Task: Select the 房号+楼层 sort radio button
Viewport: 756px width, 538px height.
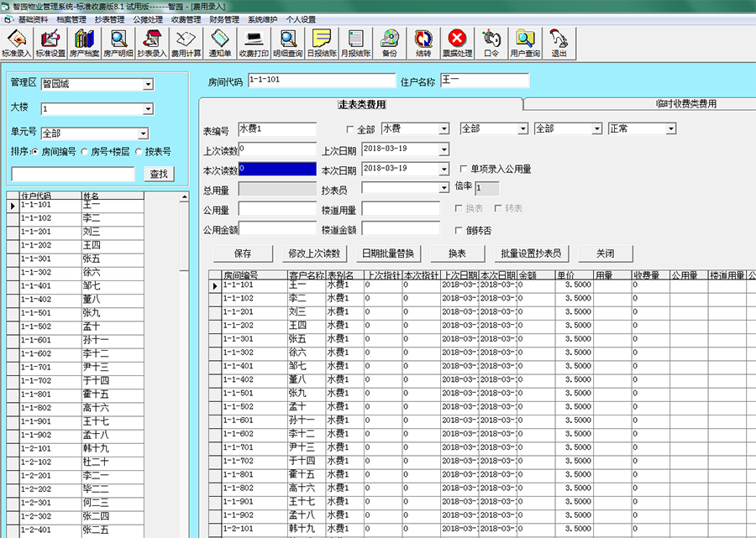Action: (84, 152)
